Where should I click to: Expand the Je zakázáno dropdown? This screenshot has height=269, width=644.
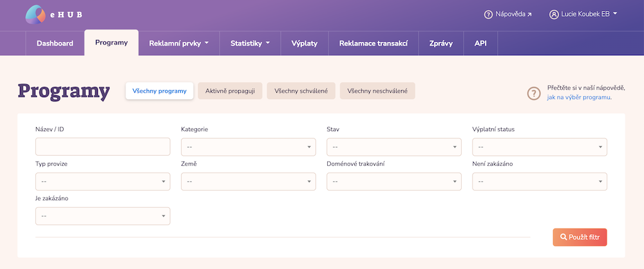(102, 216)
